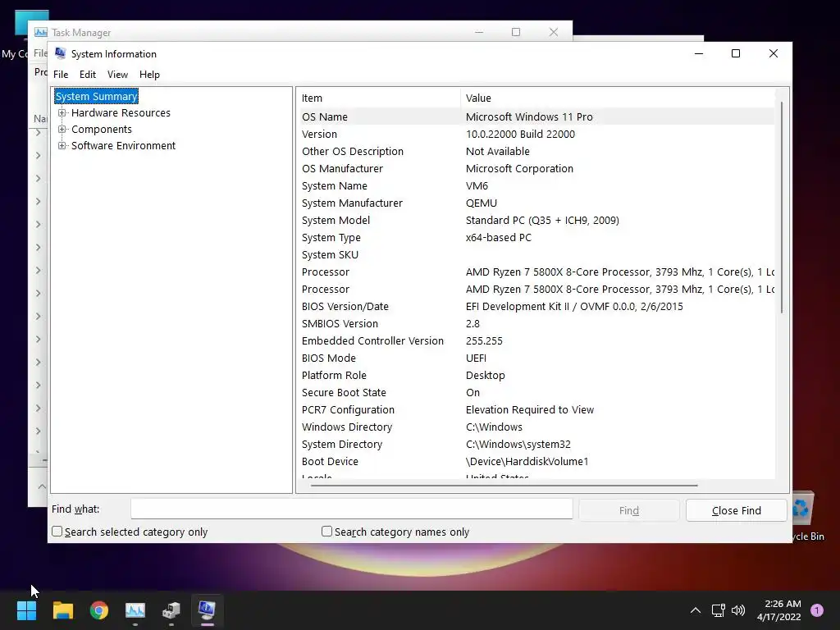Toggle Search category names only checkbox
Screen dimensions: 840x630
tap(326, 532)
